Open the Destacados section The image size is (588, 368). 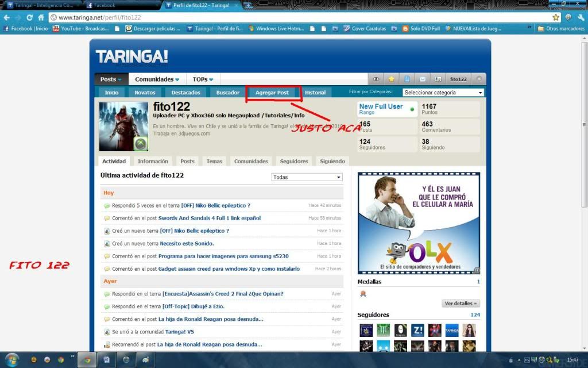tap(185, 93)
